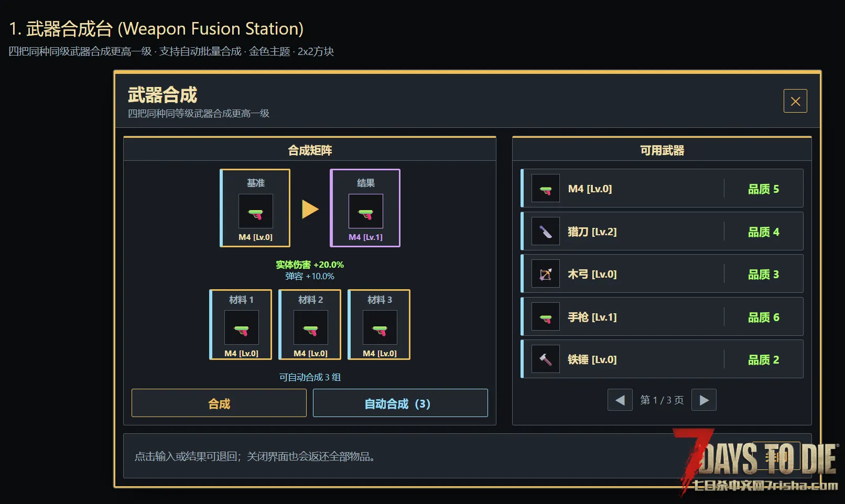845x504 pixels.
Task: Click the 合成 fuse button
Action: tap(219, 403)
